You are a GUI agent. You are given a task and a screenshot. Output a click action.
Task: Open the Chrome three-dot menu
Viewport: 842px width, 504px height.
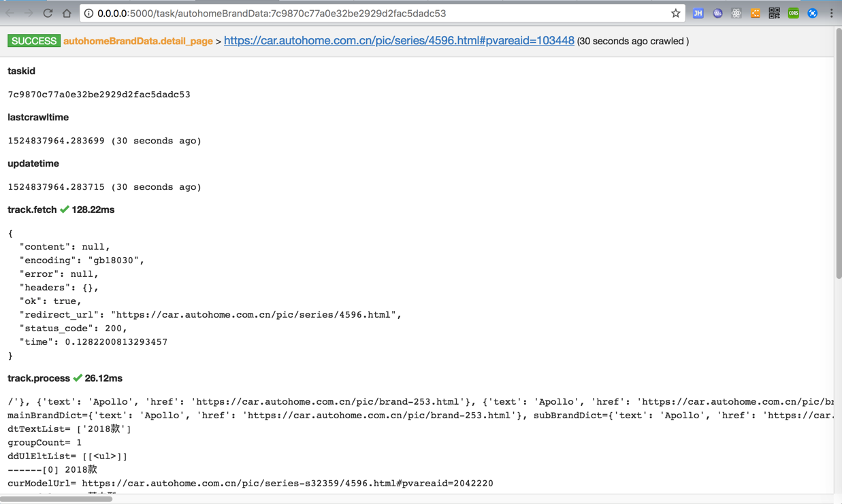tap(831, 13)
